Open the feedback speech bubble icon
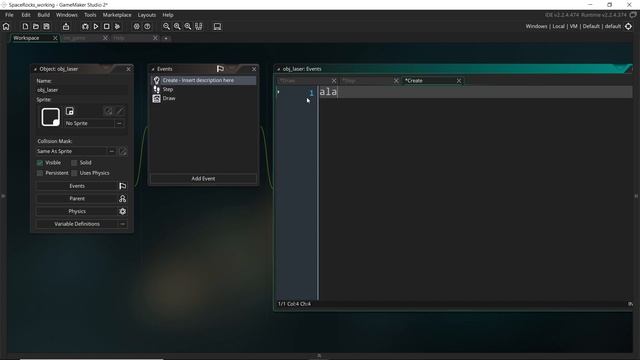This screenshot has height=360, width=640. point(633,15)
